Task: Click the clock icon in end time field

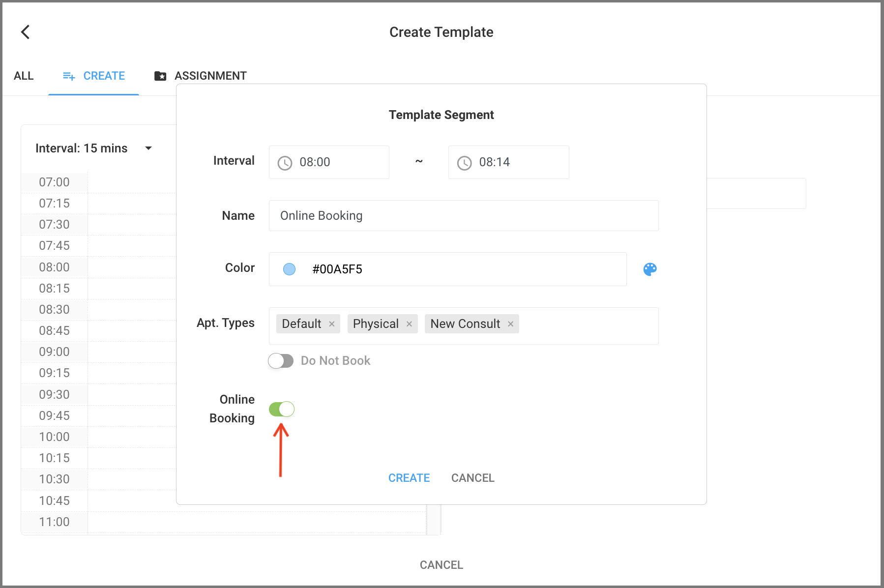Action: point(465,163)
